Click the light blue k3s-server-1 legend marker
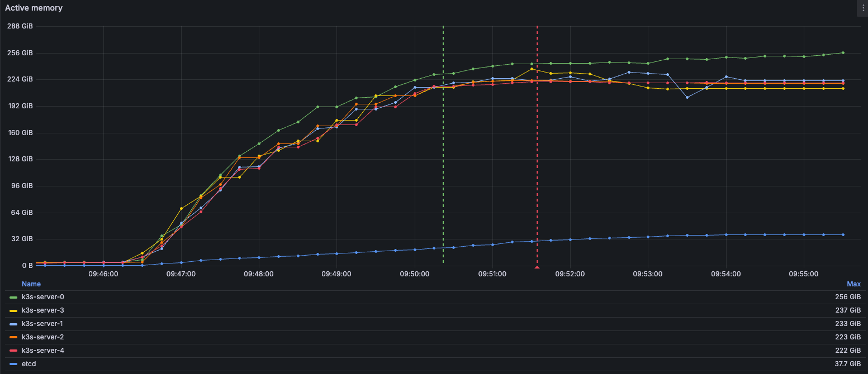The height and width of the screenshot is (374, 868). (14, 324)
